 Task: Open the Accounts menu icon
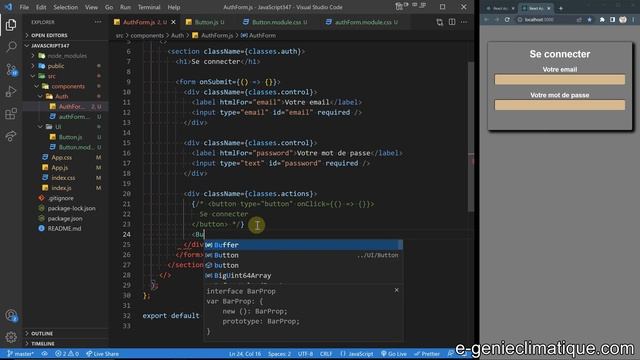tap(11, 316)
